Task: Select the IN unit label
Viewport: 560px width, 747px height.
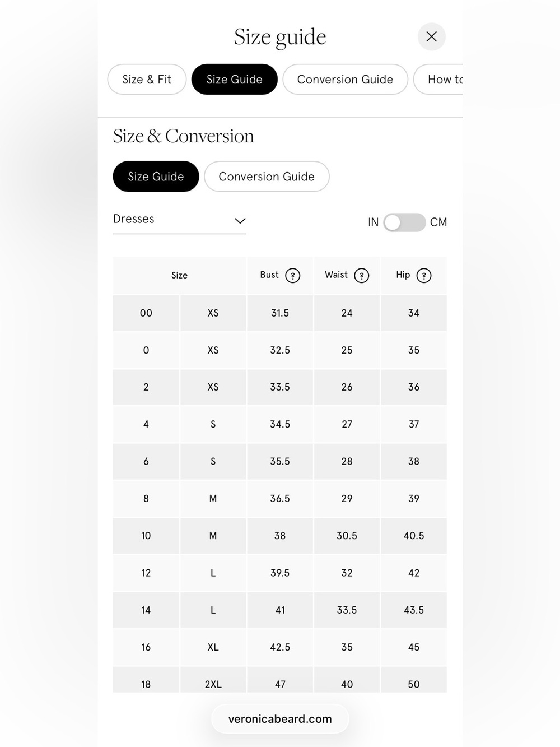Action: point(373,222)
